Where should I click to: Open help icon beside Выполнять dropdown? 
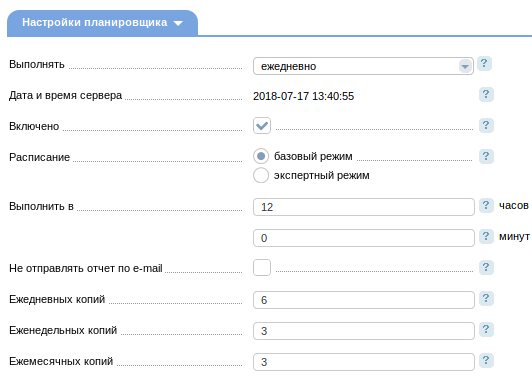point(484,63)
